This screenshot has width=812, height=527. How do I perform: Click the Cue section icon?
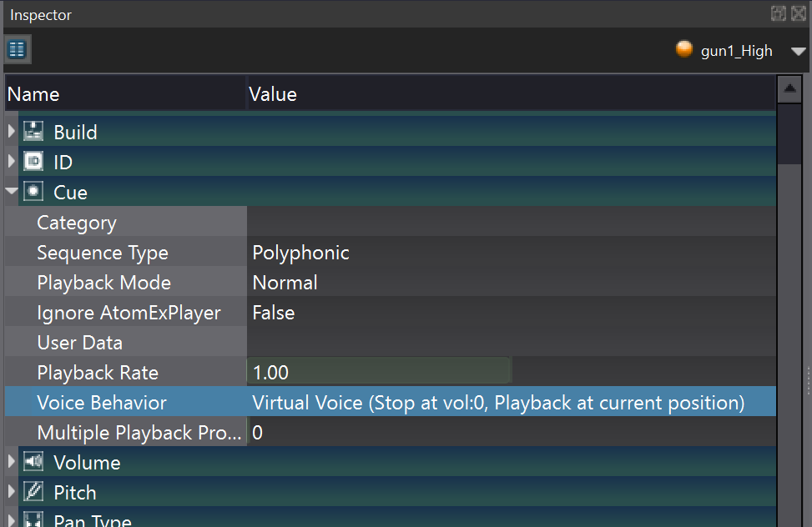coord(33,192)
